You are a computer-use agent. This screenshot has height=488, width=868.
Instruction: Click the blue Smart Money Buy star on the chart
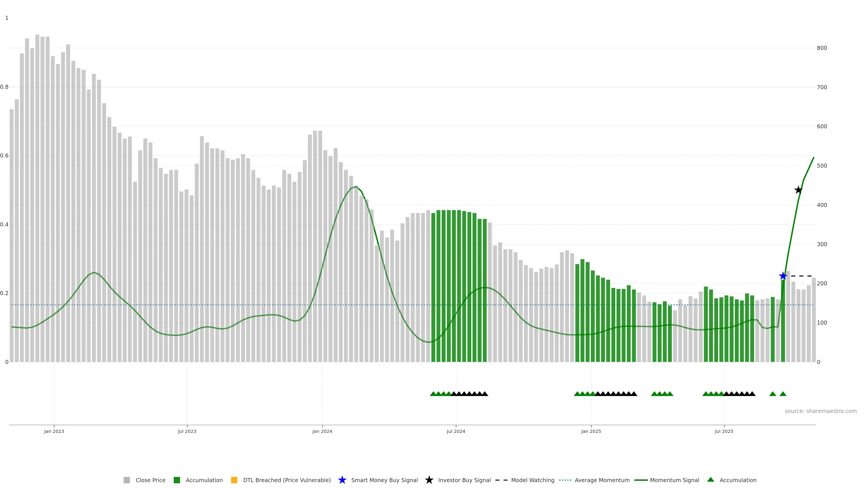point(783,276)
